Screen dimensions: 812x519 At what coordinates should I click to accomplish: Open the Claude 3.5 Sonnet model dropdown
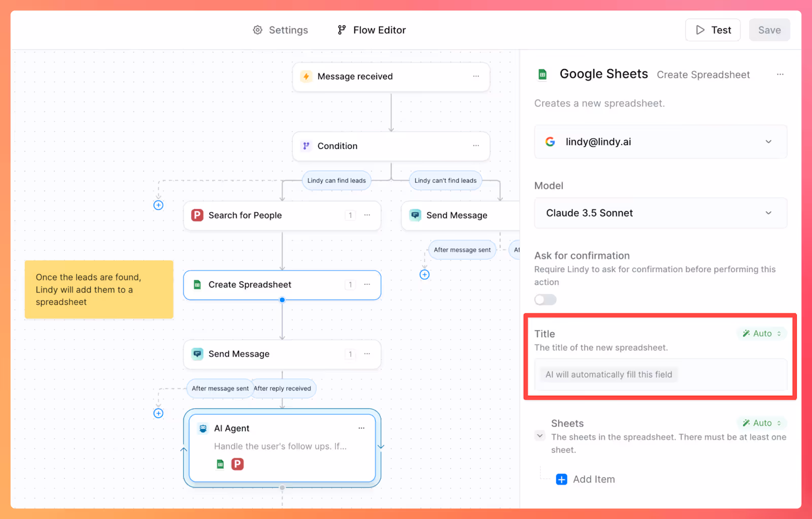pyautogui.click(x=661, y=213)
